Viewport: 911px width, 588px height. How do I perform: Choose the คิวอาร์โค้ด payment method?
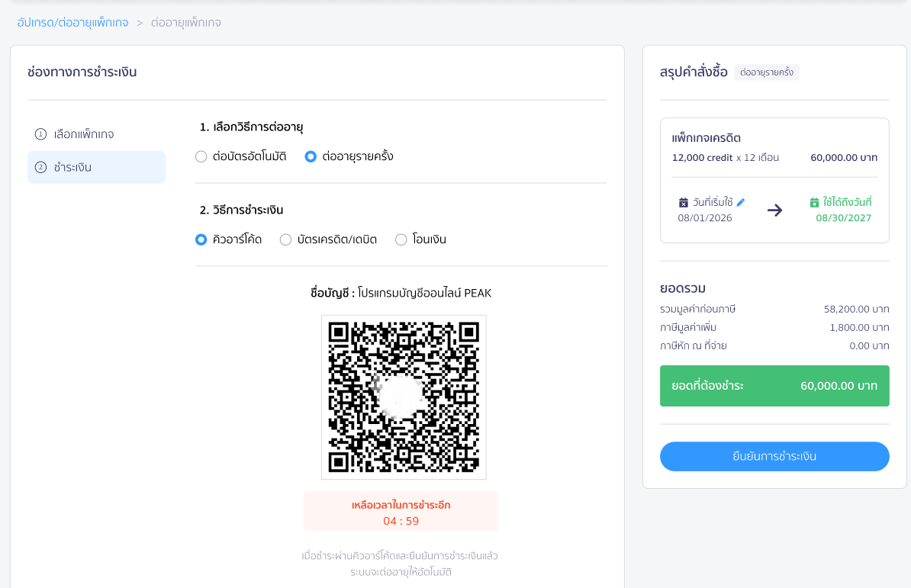[x=201, y=239]
